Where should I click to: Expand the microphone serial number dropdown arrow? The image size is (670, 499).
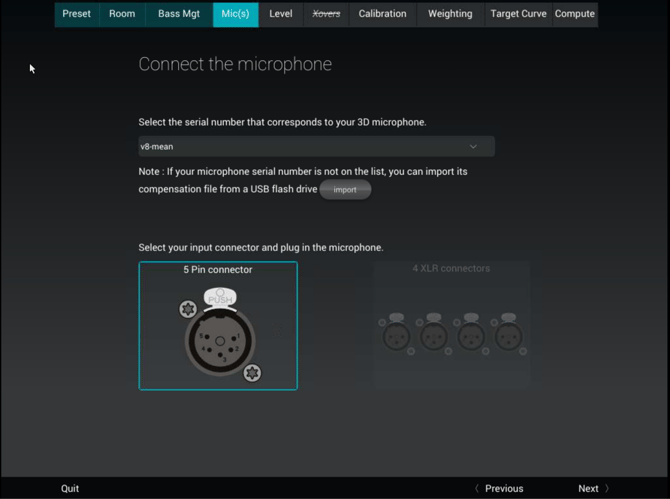tap(473, 147)
